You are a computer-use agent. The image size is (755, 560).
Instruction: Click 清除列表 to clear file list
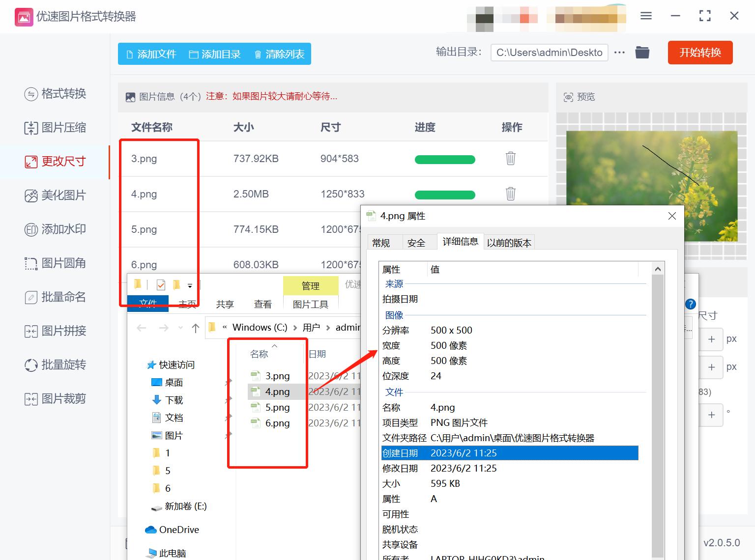279,54
